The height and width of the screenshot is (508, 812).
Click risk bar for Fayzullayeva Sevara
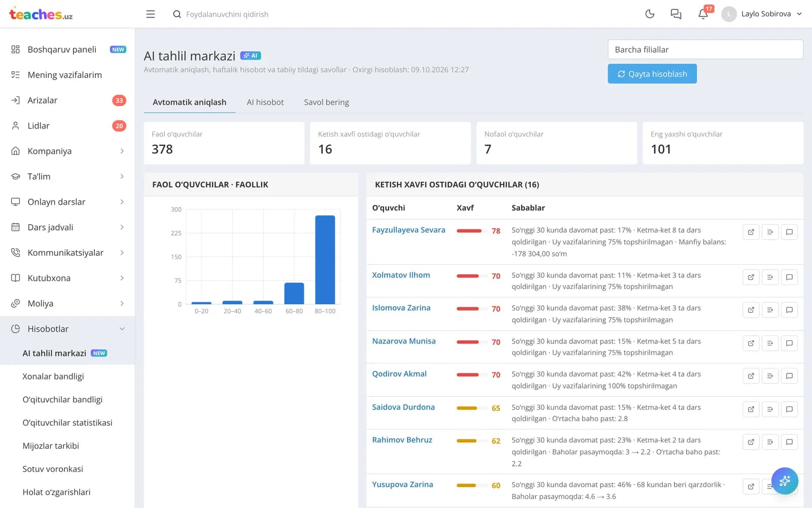471,231
